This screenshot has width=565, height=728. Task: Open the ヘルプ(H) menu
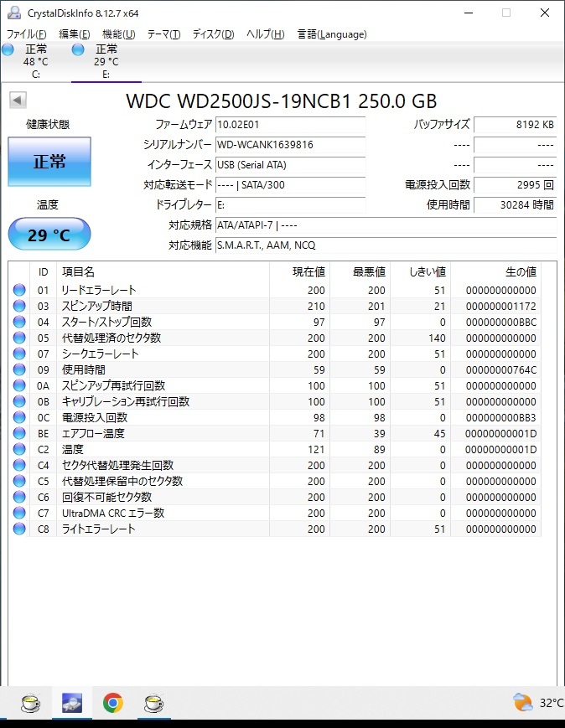click(265, 34)
